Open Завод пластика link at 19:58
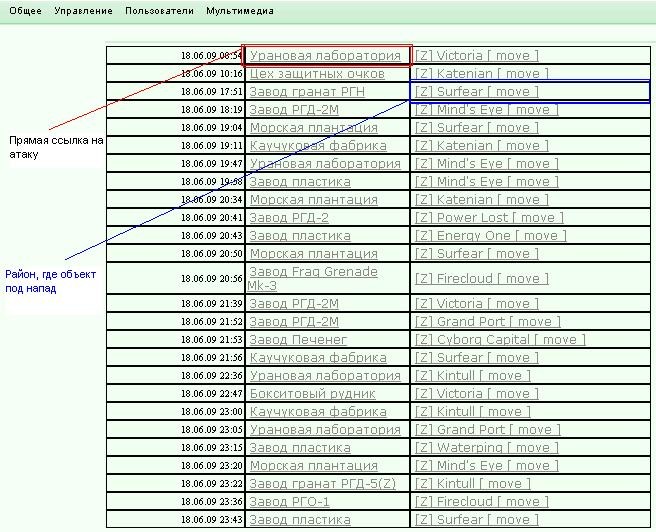Viewport: 656px width, 532px height. tap(300, 182)
